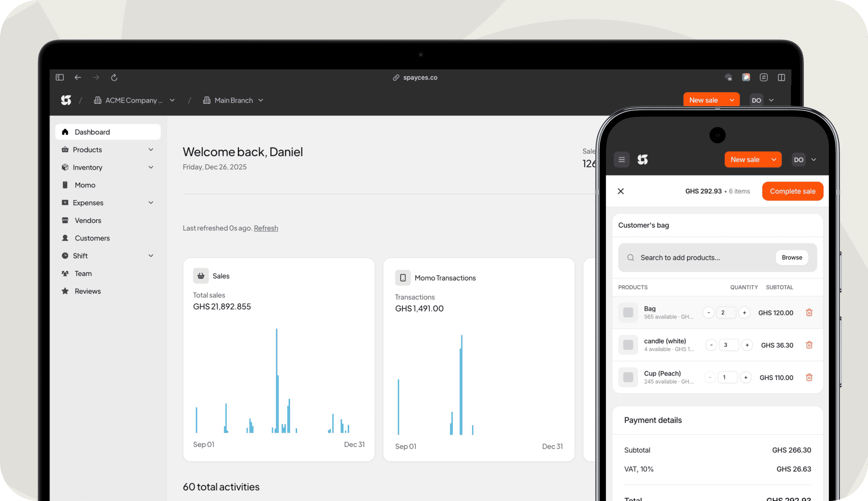Click the browser forward arrow

(96, 77)
